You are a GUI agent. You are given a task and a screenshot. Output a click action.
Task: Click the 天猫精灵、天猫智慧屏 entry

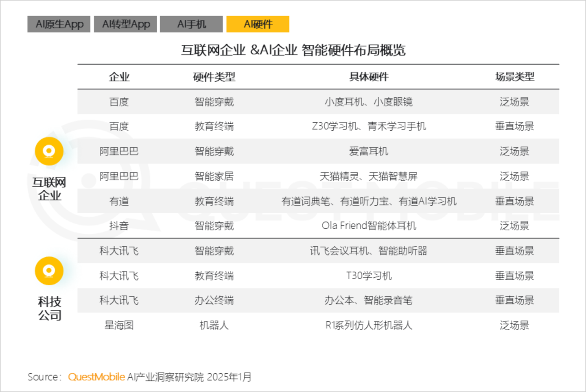[x=369, y=176]
